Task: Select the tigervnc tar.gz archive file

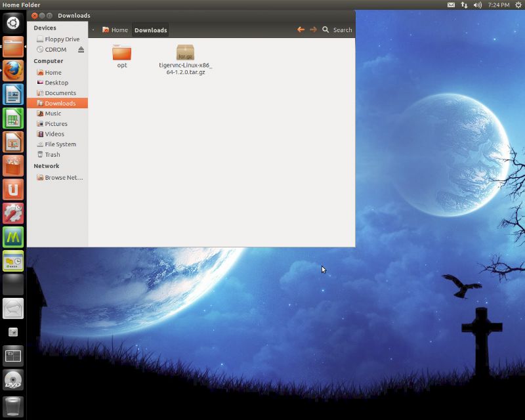Action: click(186, 60)
